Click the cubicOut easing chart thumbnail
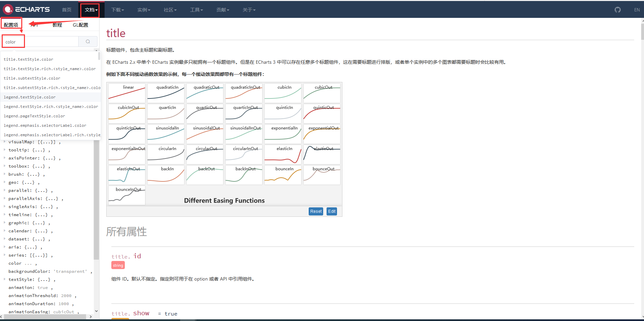This screenshot has height=321, width=644. click(x=322, y=93)
